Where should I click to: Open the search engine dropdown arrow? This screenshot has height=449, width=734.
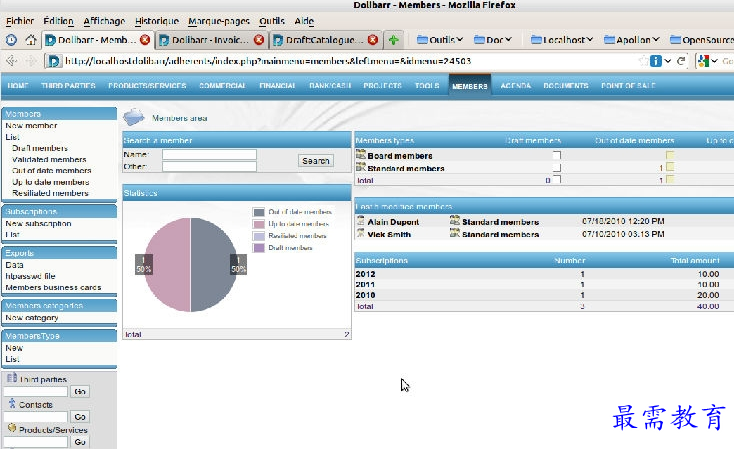714,61
